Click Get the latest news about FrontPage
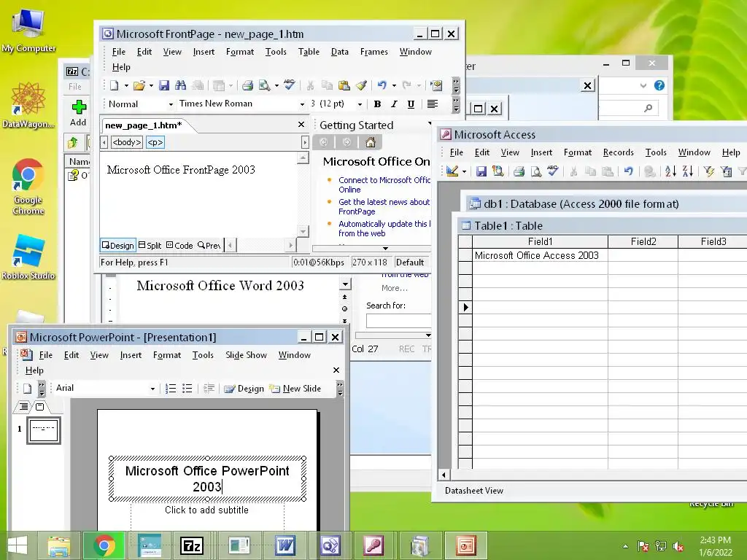 (x=384, y=206)
